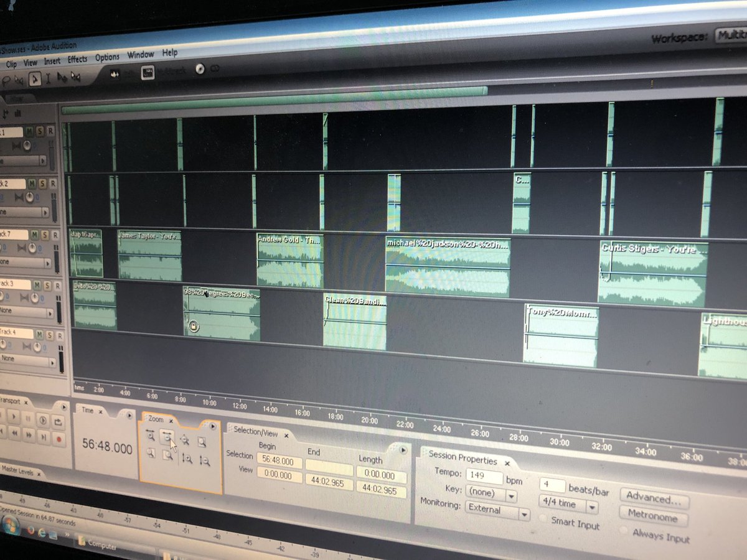Screen dimensions: 747x560
Task: Click Pause in Transport panel
Action: pos(28,419)
